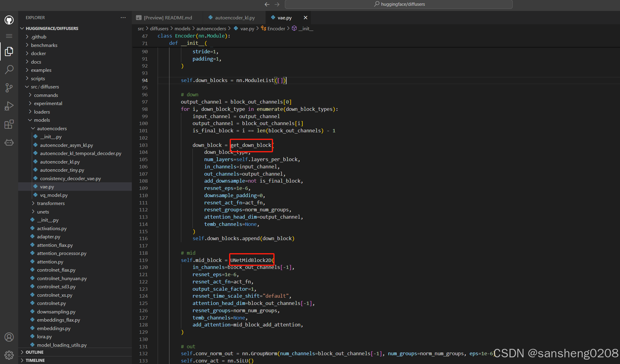Click the GitHub logo icon
620x364 pixels.
(x=9, y=20)
